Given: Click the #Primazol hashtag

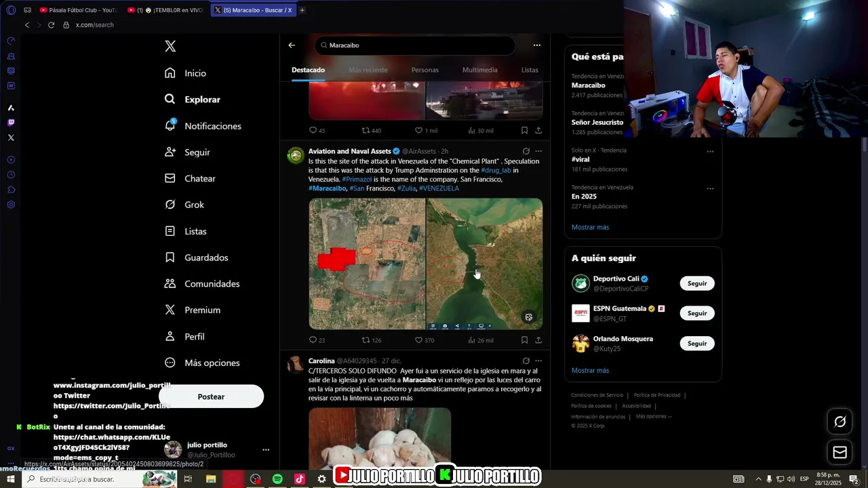Looking at the screenshot, I should tap(357, 179).
